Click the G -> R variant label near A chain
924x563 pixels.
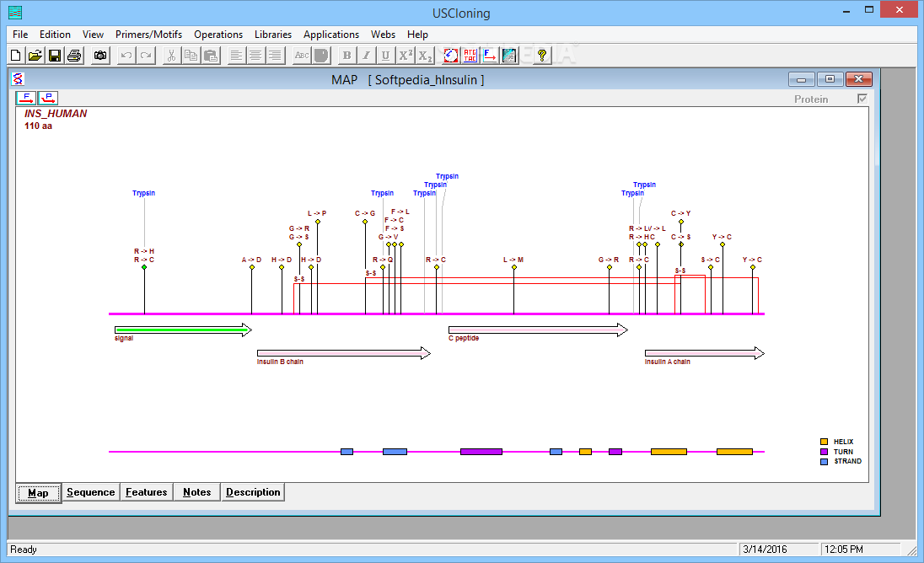click(609, 260)
